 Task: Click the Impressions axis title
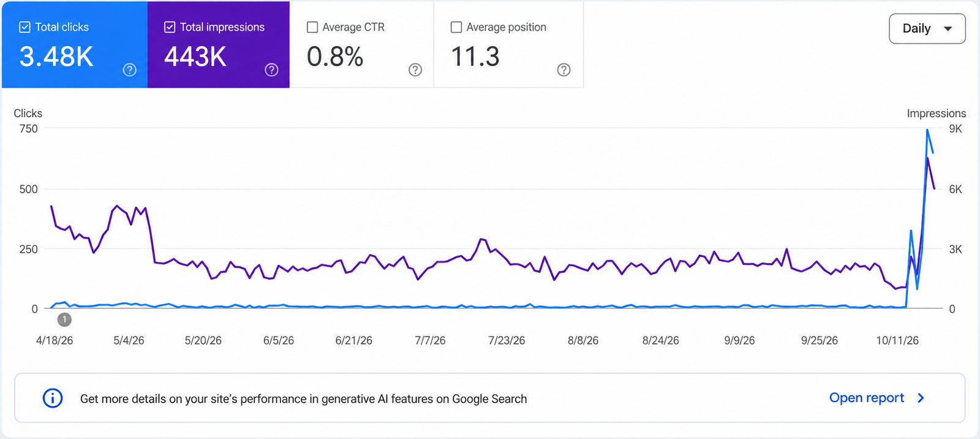[x=937, y=113]
